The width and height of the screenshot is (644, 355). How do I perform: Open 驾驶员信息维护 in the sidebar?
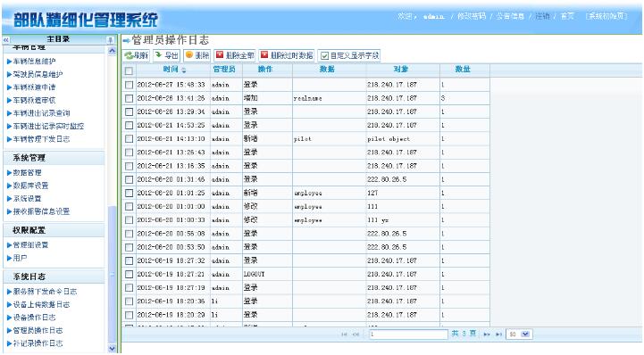coord(38,74)
